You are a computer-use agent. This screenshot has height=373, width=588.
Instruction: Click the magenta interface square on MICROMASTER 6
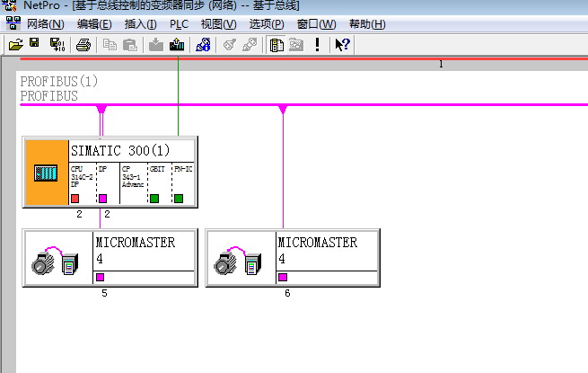coord(283,277)
